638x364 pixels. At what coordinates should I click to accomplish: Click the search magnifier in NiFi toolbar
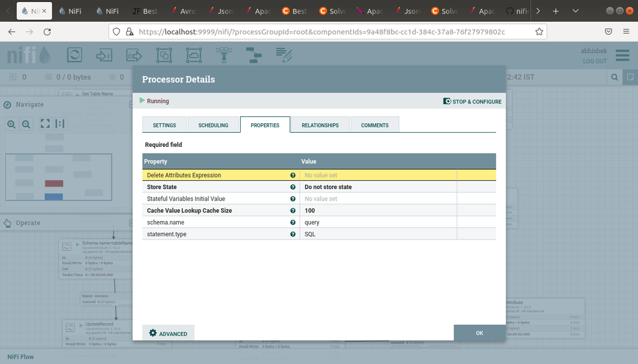coord(614,77)
